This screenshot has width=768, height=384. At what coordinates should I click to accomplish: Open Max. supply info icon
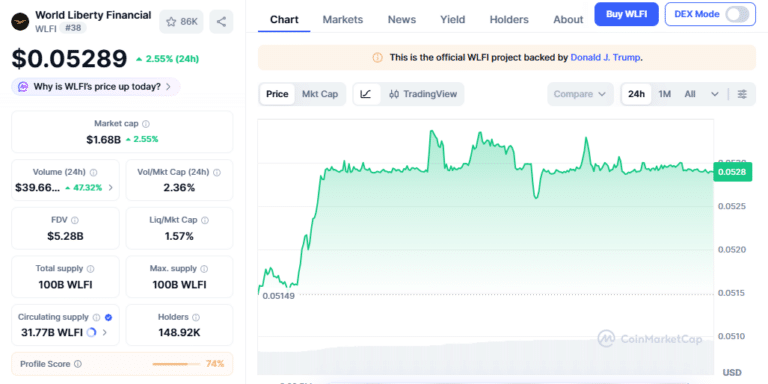204,269
